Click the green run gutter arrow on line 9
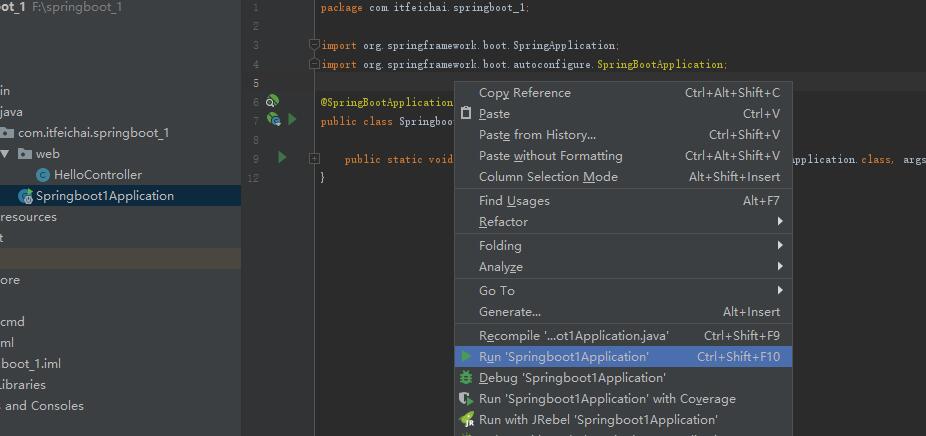Screen dimensions: 926x436 click(x=282, y=157)
